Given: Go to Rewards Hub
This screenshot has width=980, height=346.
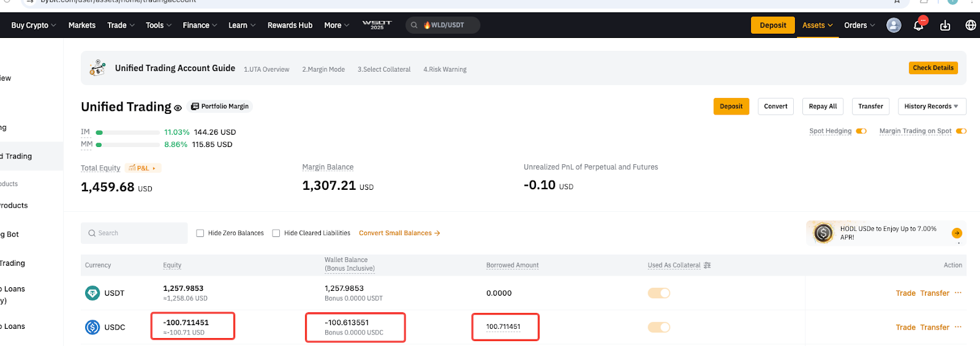Looking at the screenshot, I should (290, 26).
